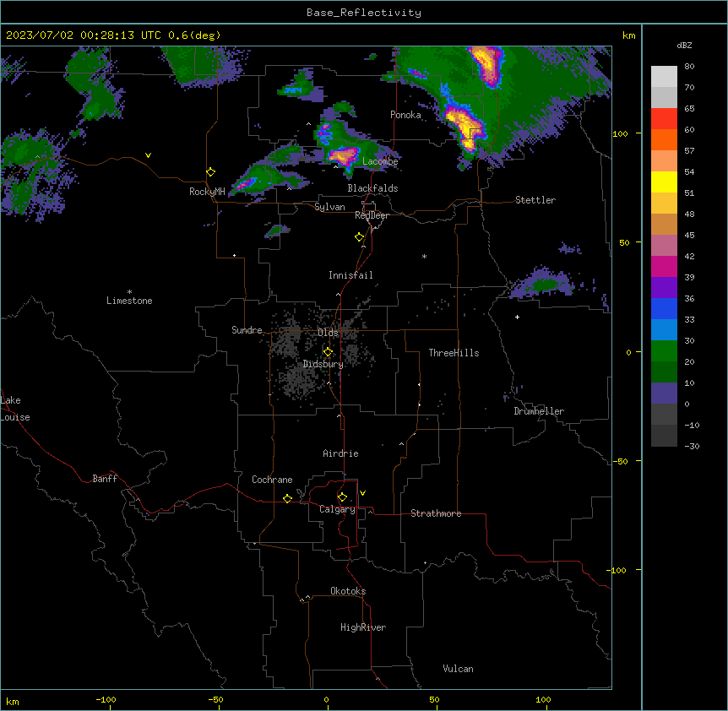Viewport: 728px width, 711px height.
Task: Click the Innisfail label
Action: tap(350, 275)
